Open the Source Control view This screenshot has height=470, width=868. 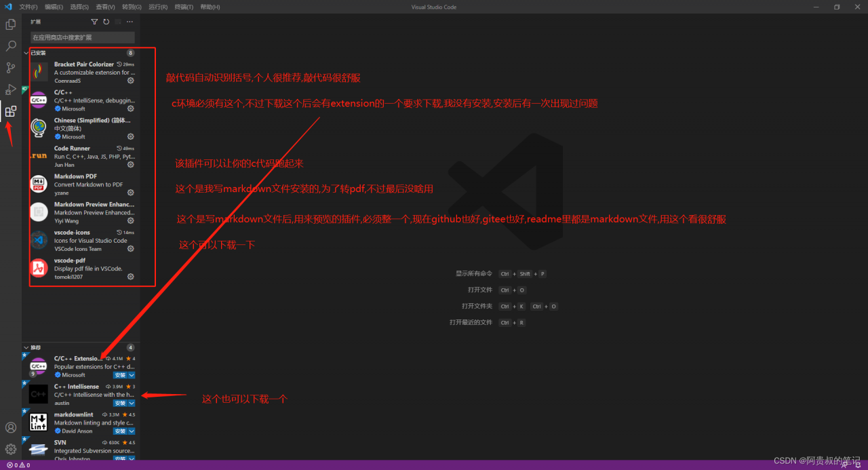coord(11,68)
